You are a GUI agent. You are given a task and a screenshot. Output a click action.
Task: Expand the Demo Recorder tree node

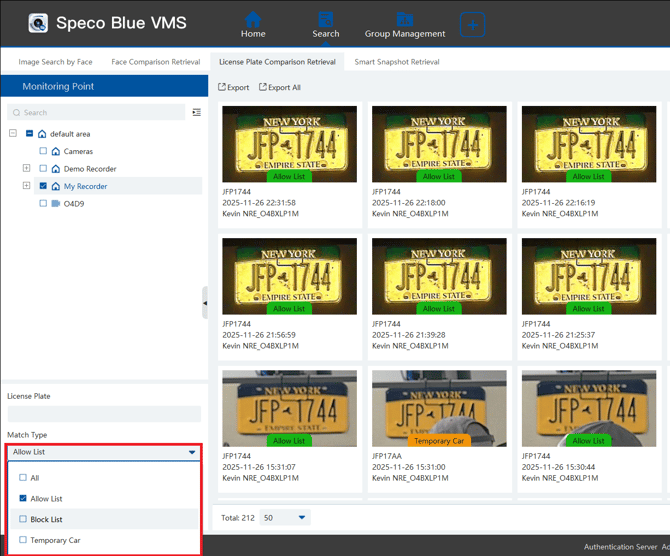click(x=27, y=169)
